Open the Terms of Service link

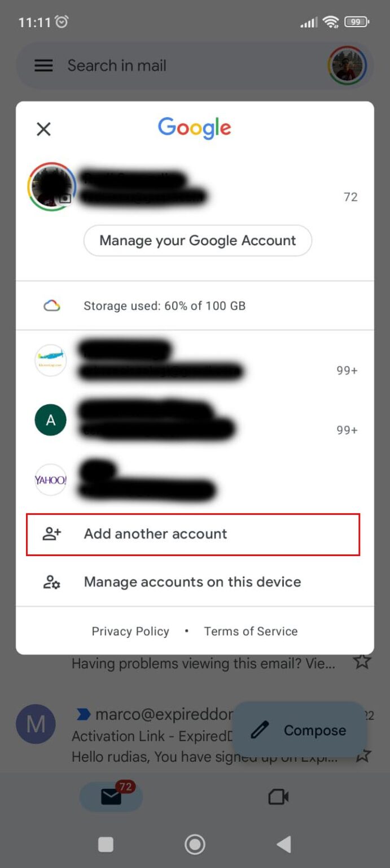(251, 631)
